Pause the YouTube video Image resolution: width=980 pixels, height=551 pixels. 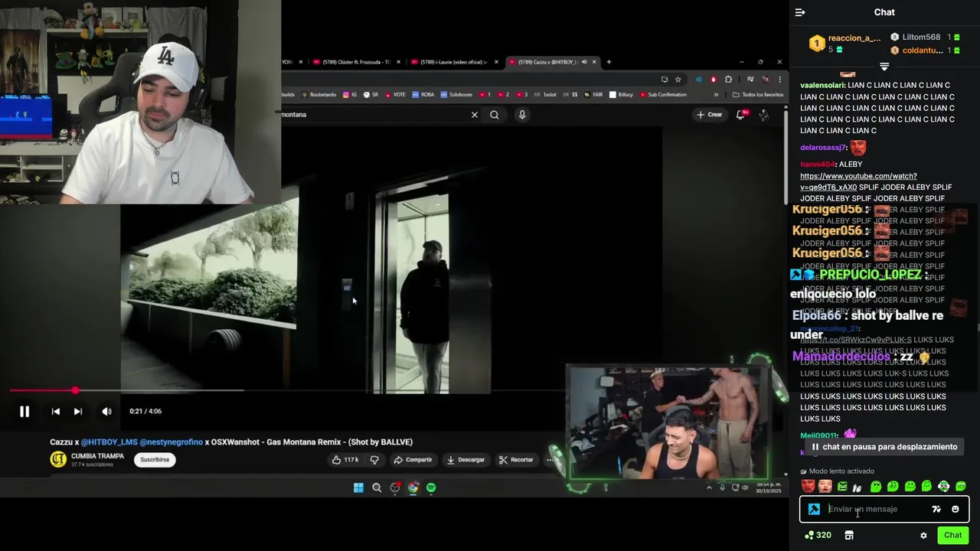(x=24, y=412)
